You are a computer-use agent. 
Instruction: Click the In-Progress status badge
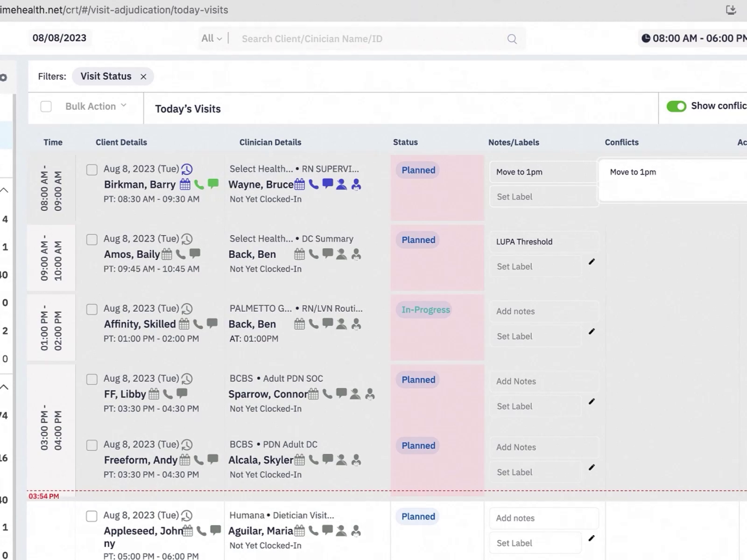pos(426,310)
